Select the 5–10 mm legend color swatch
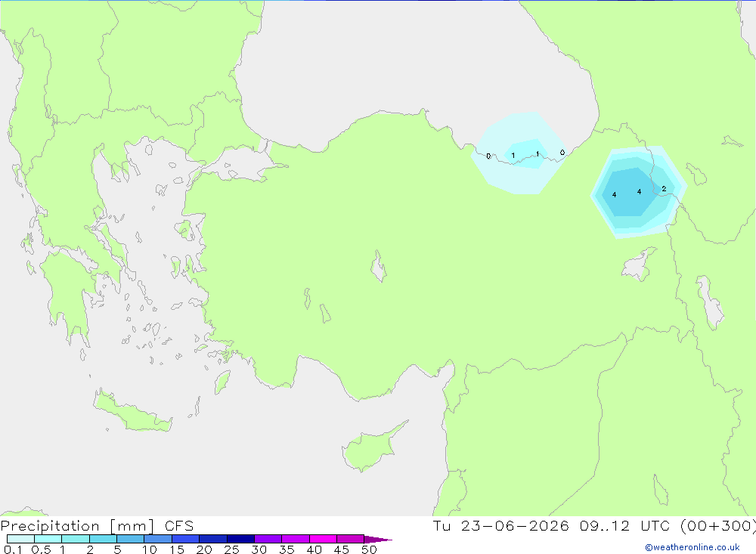This screenshot has height=554, width=756. 131,539
